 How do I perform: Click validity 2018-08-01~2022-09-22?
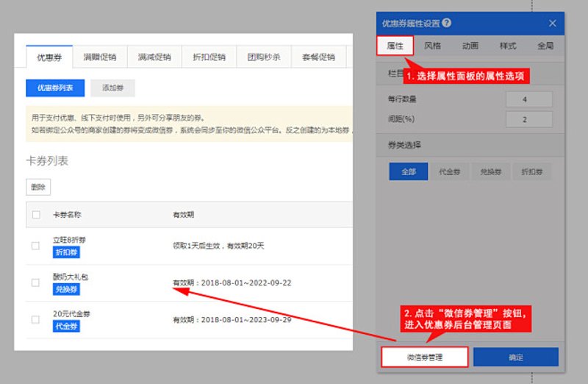click(x=232, y=282)
